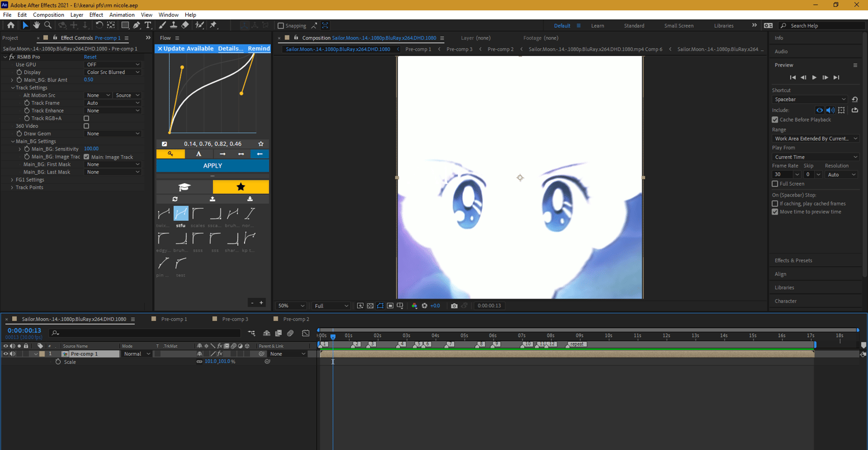
Task: Click the current time indicator on ruler
Action: click(333, 336)
